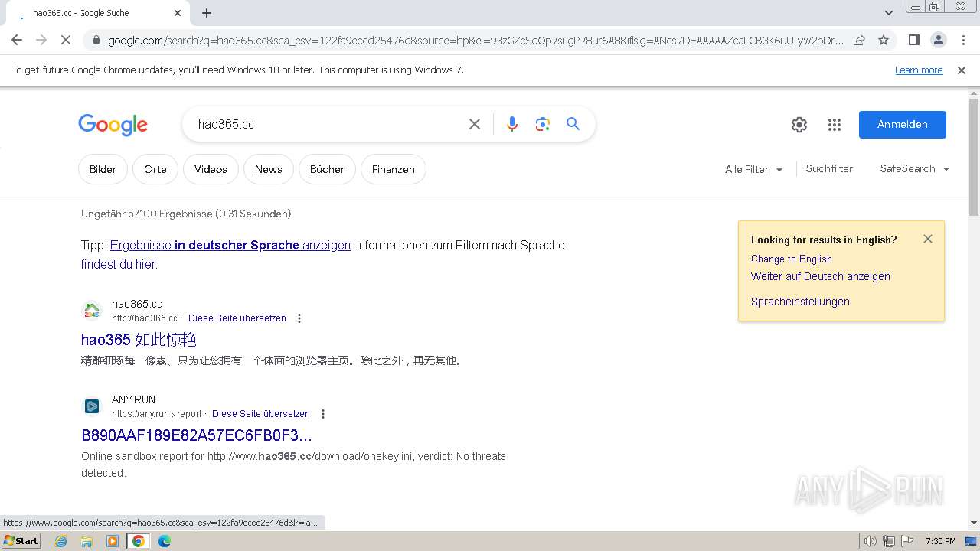Open the Suchfilter options

tap(829, 169)
